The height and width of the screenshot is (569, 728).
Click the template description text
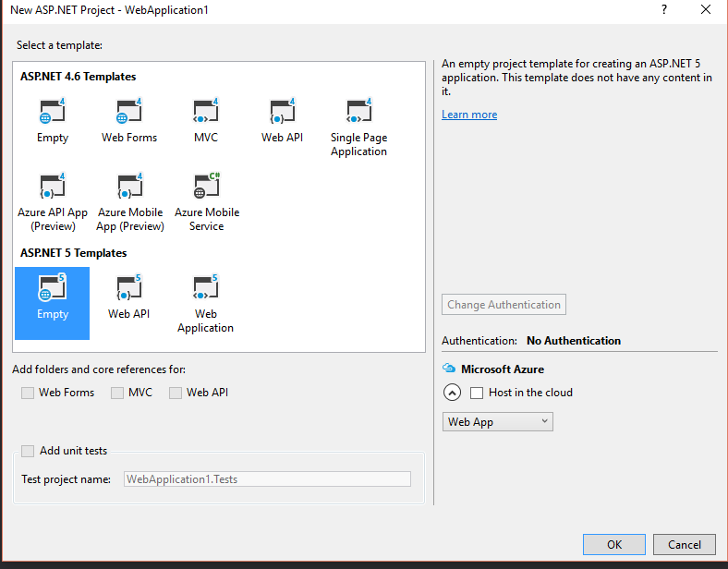(576, 78)
